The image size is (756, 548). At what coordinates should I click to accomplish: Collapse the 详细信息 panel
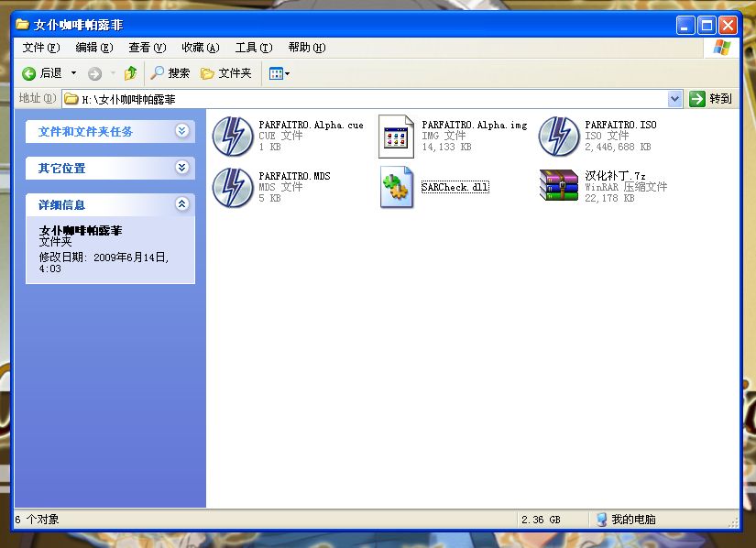click(181, 203)
